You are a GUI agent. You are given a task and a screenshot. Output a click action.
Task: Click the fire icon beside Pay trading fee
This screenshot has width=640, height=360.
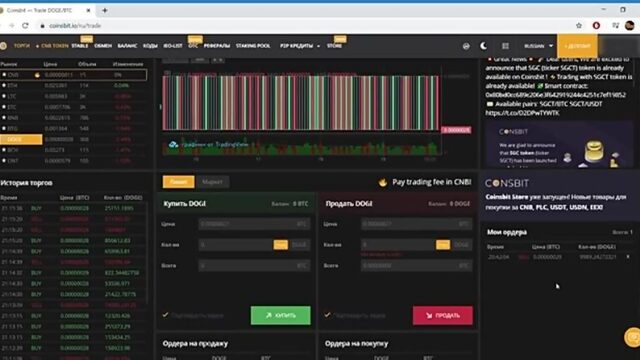point(382,182)
